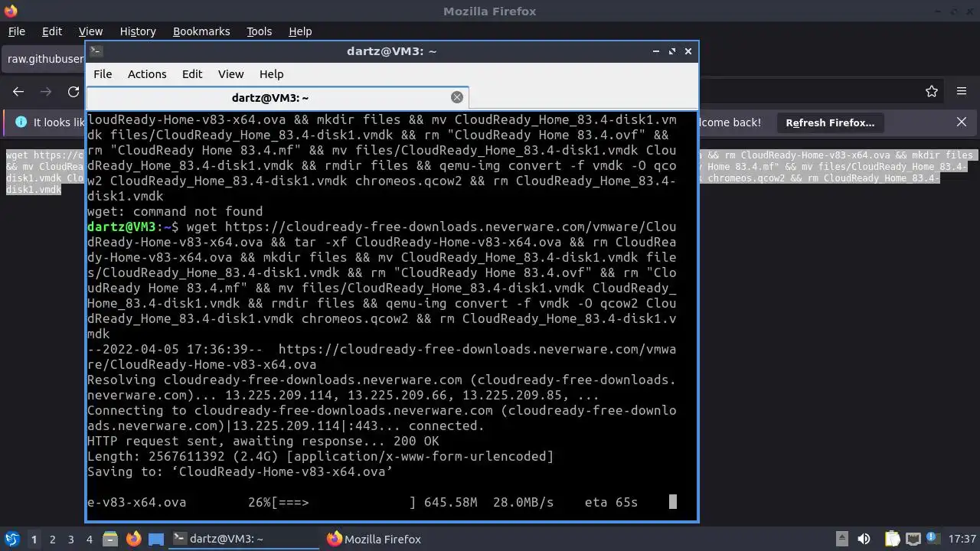
Task: Go back in Firefox history
Action: click(x=18, y=91)
